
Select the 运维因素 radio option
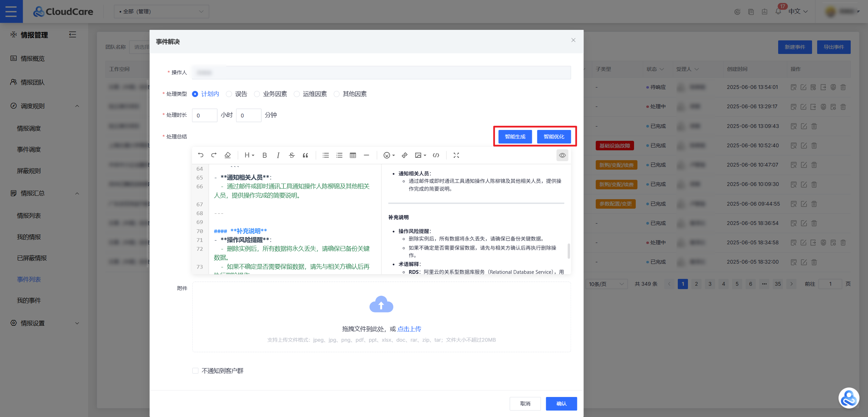pyautogui.click(x=310, y=94)
